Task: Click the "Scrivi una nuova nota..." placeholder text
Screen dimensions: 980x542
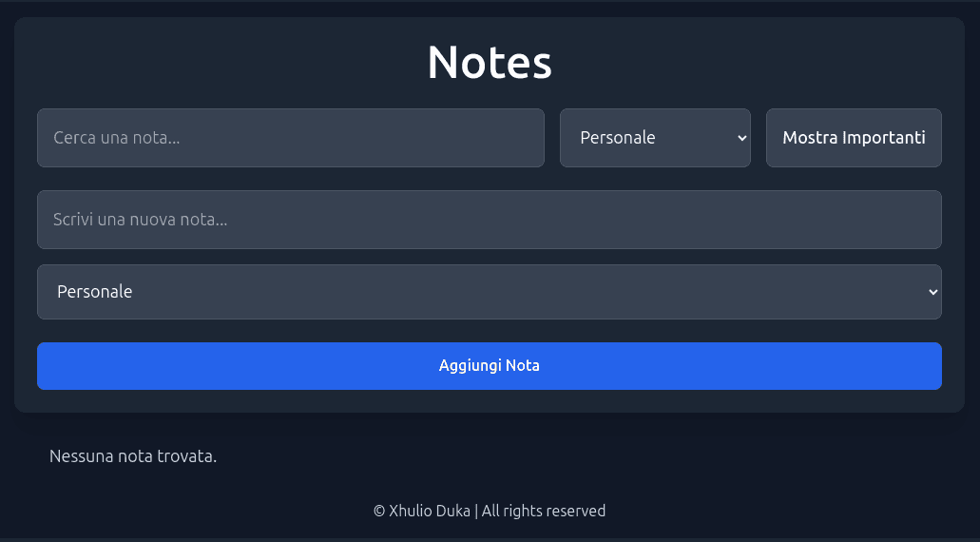Action: coord(141,220)
